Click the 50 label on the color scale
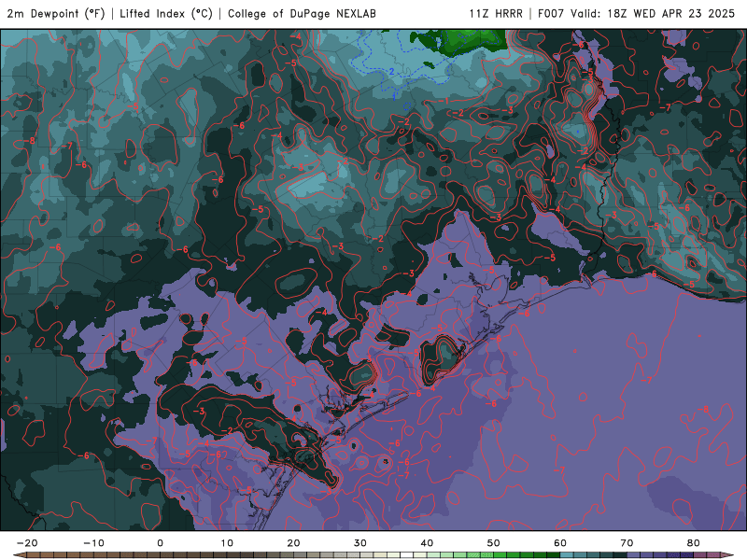The image size is (747, 560). click(494, 543)
